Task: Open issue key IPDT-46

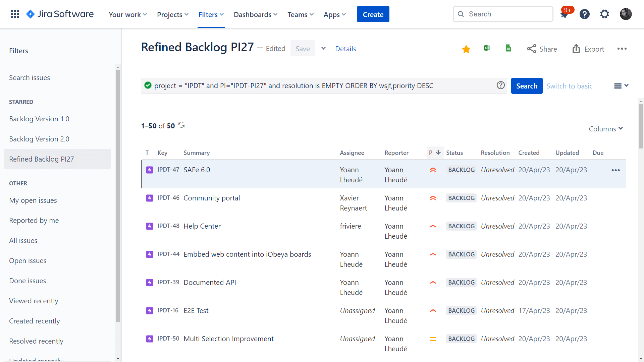Action: pyautogui.click(x=168, y=198)
